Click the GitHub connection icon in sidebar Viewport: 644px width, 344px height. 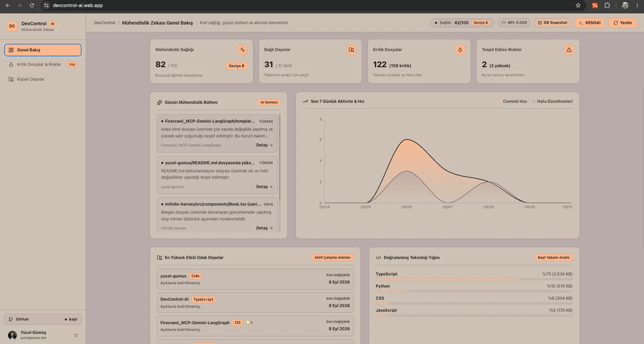click(11, 319)
